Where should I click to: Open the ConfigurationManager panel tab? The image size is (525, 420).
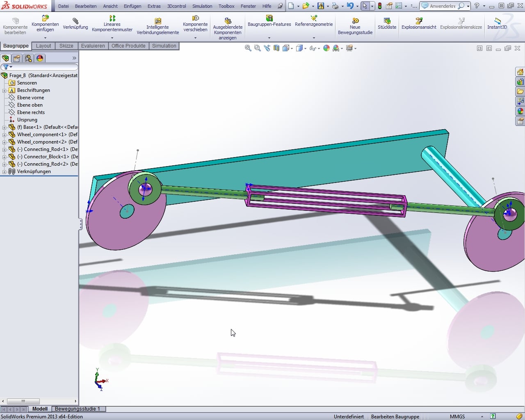pos(28,58)
